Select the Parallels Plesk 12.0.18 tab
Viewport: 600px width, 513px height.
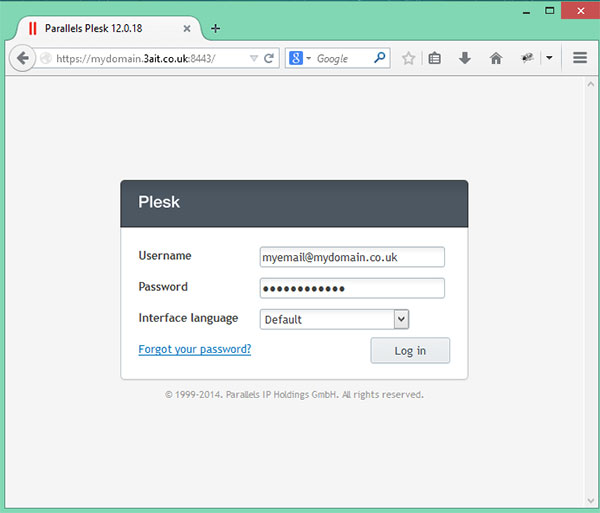(x=109, y=28)
